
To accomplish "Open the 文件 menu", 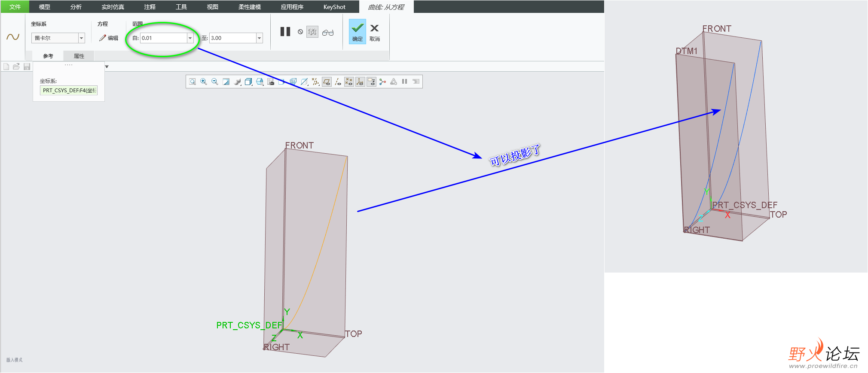I will (15, 7).
